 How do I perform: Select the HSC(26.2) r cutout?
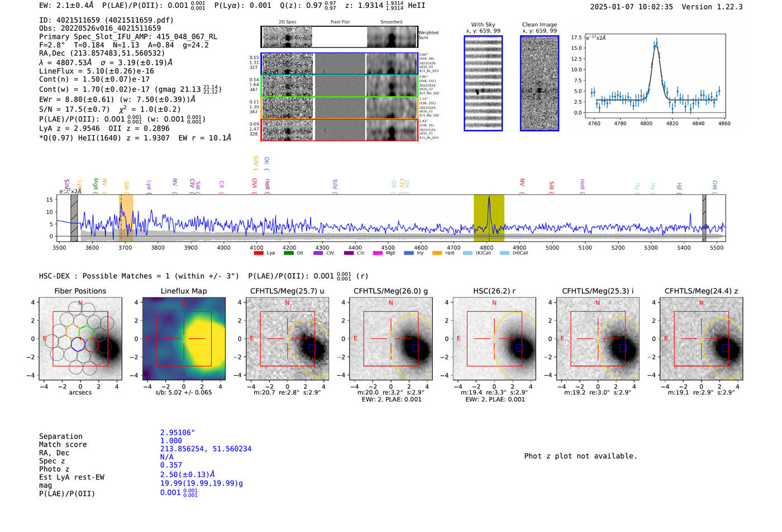[x=494, y=338]
